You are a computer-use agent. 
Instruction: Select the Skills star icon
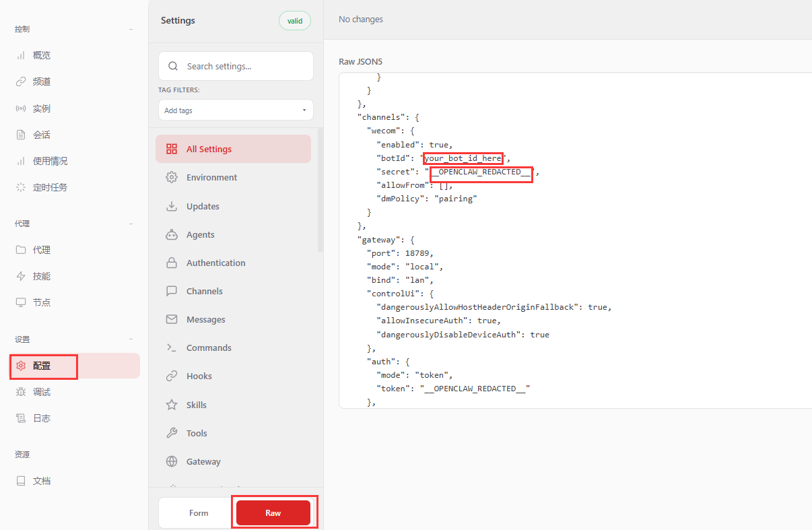(172, 405)
